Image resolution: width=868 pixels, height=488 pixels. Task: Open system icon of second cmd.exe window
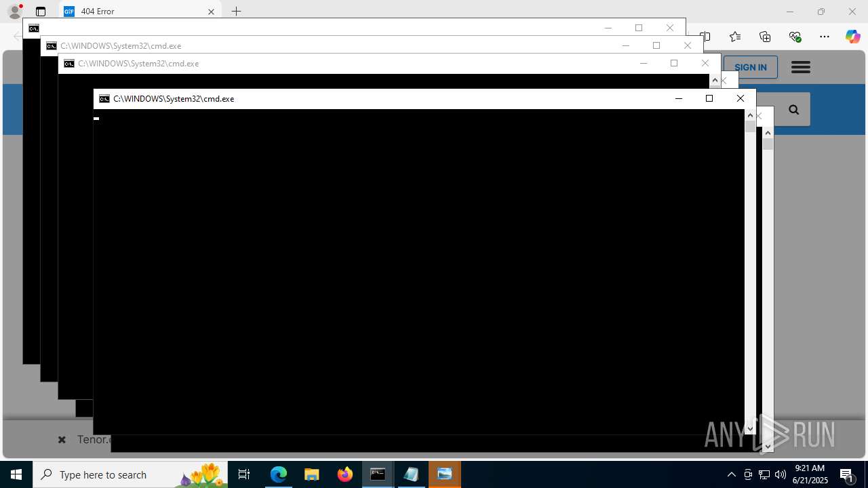(51, 46)
